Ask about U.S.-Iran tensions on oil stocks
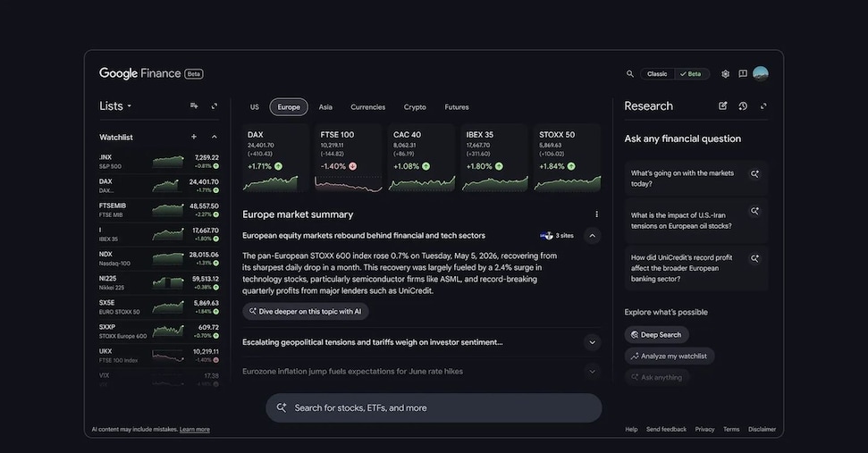Screen dimensions: 868x453 tap(695, 220)
